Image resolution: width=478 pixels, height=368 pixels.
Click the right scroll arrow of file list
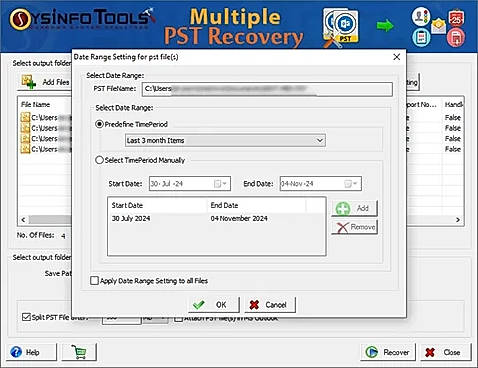pos(458,220)
